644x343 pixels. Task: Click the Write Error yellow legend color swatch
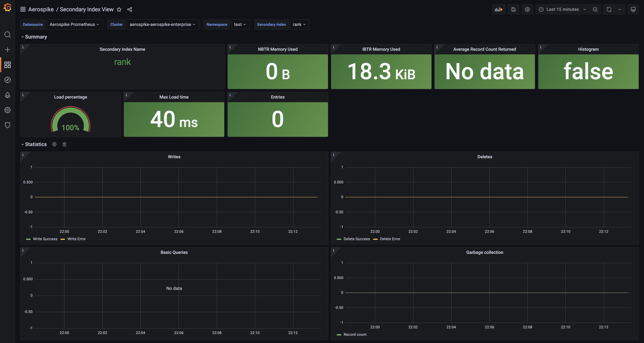click(x=63, y=239)
